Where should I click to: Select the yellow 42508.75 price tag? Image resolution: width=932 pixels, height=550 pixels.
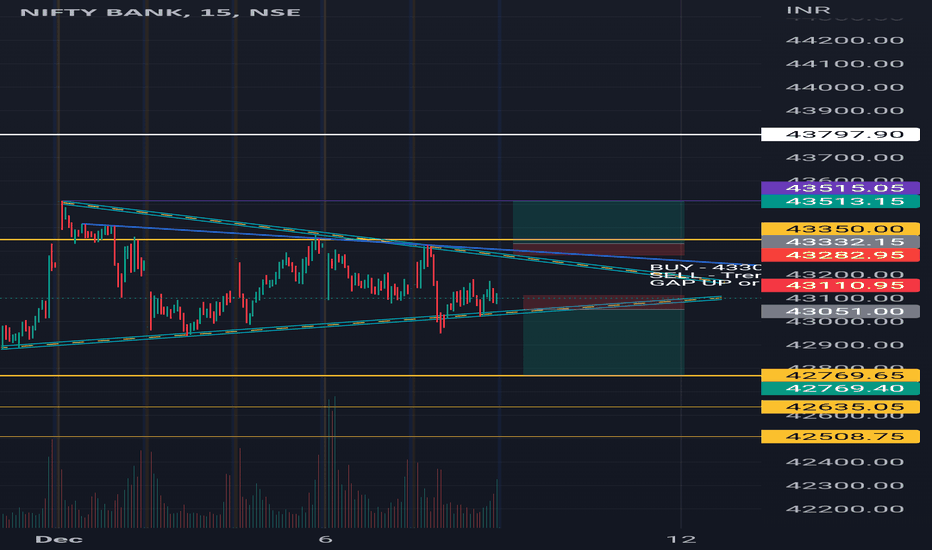pyautogui.click(x=840, y=436)
